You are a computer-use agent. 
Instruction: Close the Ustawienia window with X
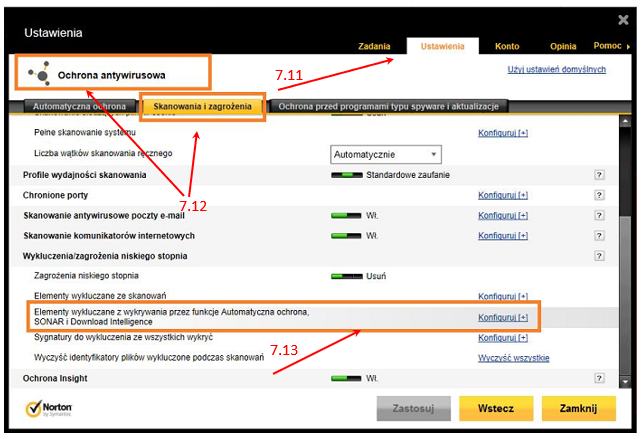(623, 20)
